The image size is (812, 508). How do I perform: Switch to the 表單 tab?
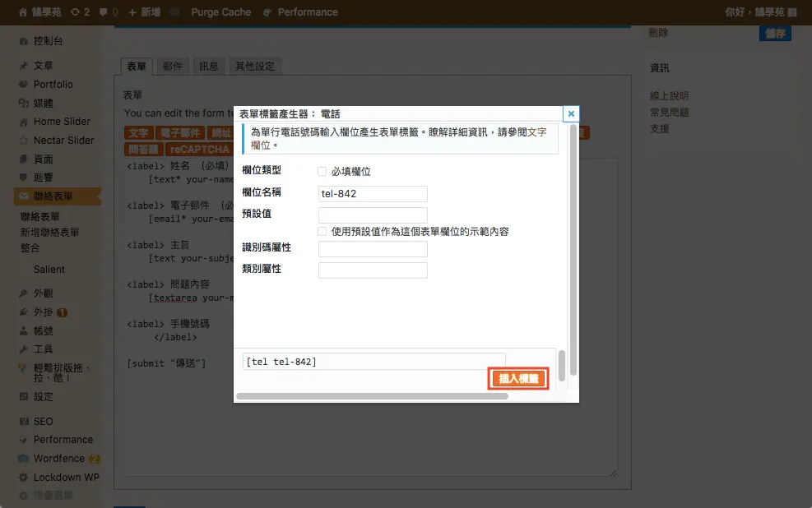(137, 67)
